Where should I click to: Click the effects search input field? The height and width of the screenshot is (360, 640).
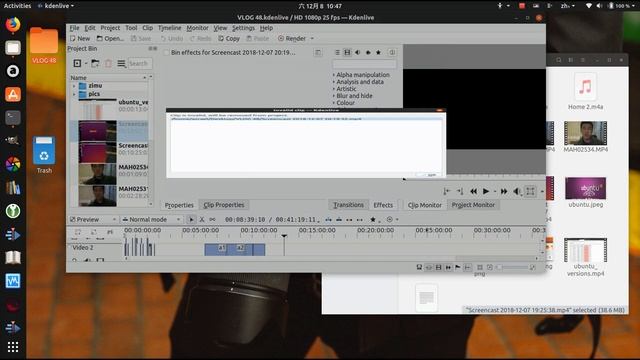(364, 64)
